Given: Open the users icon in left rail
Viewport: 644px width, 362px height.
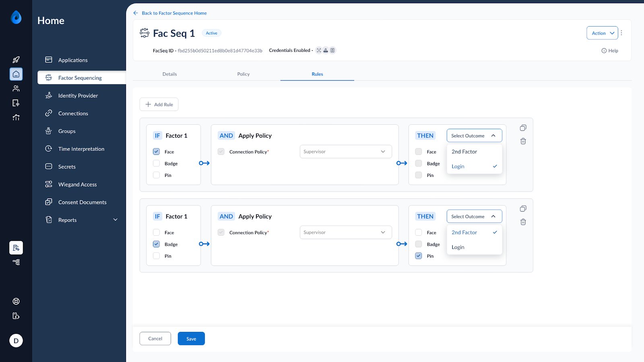Looking at the screenshot, I should click(16, 88).
